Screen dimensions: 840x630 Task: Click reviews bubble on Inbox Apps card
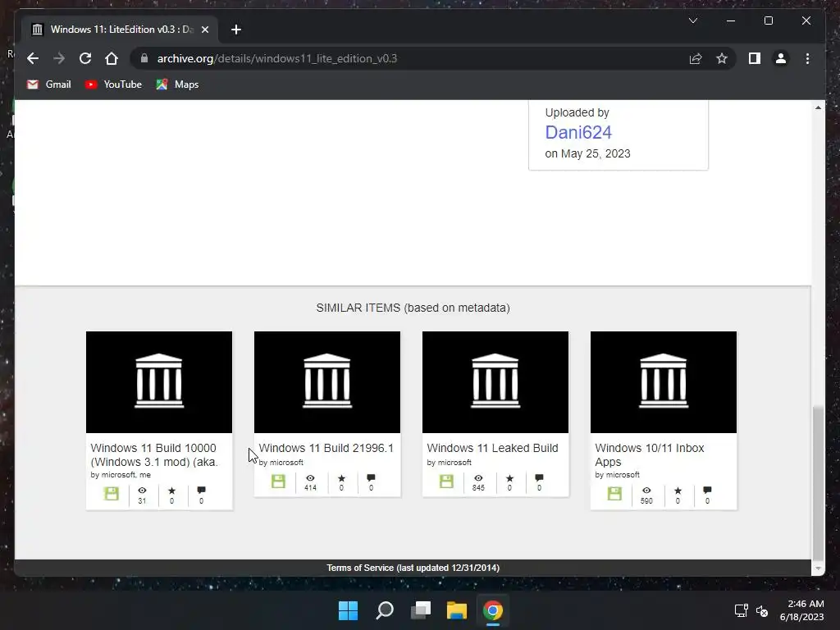coord(707,491)
